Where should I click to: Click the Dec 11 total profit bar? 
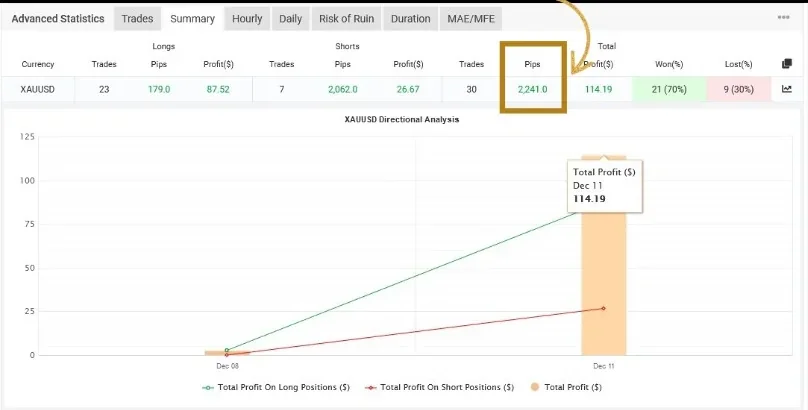603,283
